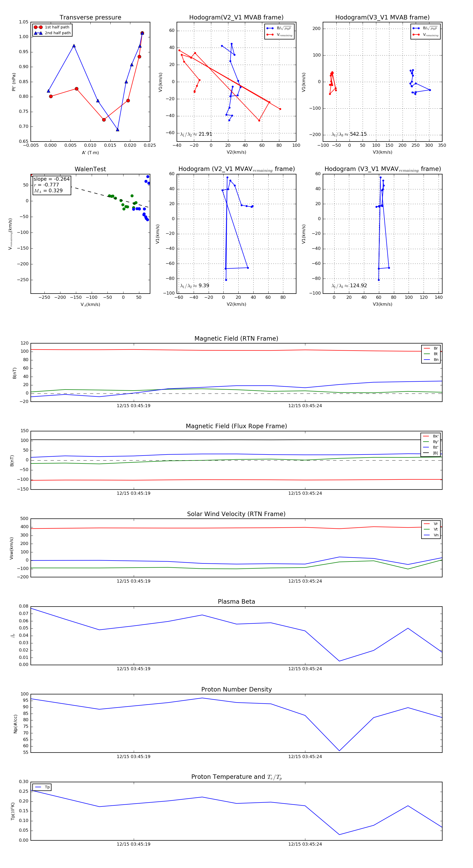Click the By' legend entry

click(x=431, y=442)
